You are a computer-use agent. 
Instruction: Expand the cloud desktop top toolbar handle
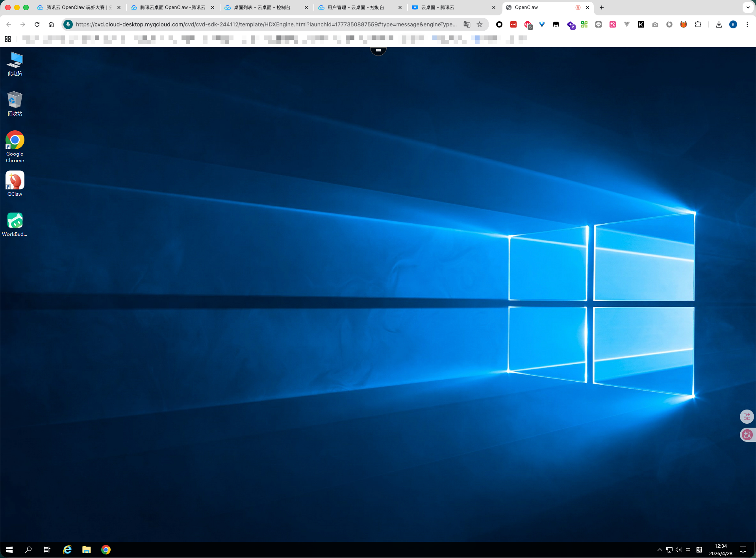click(x=378, y=50)
